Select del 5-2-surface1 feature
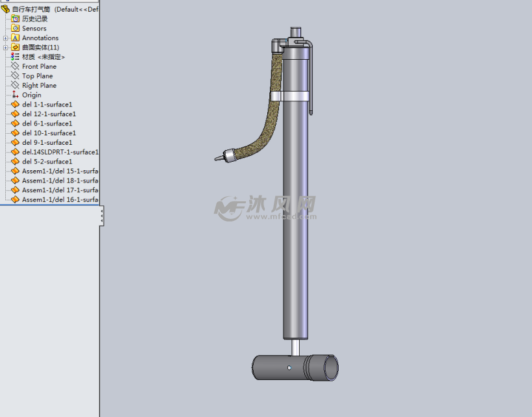 coord(47,161)
